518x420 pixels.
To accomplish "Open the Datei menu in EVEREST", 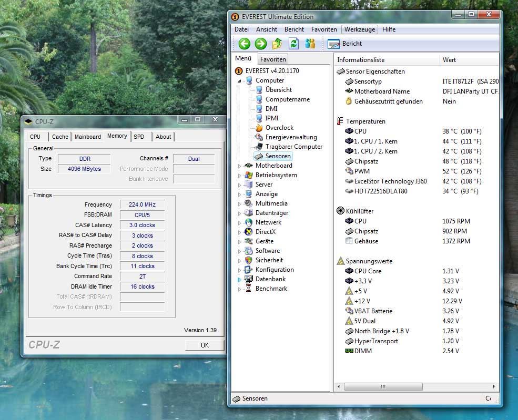I will (241, 29).
